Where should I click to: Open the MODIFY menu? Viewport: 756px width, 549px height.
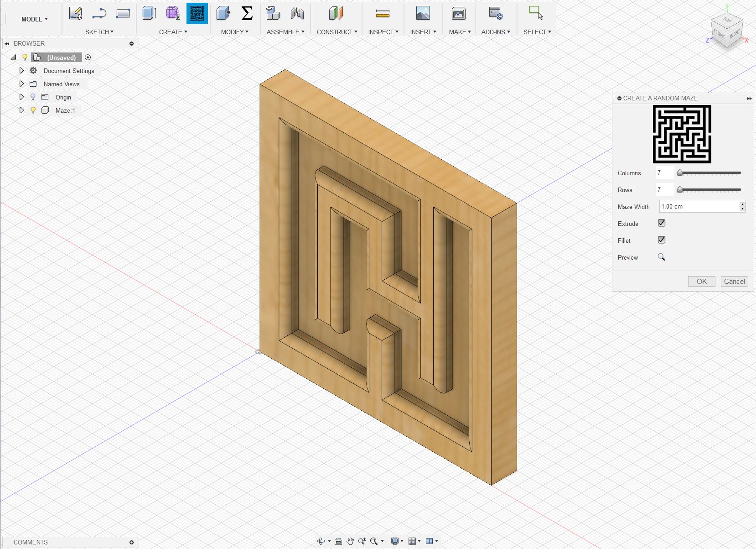point(234,32)
